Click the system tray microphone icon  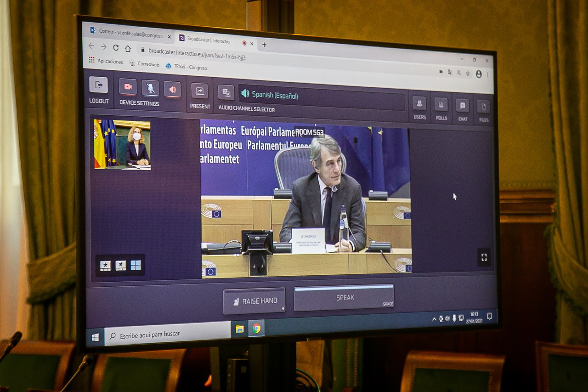pos(454,318)
